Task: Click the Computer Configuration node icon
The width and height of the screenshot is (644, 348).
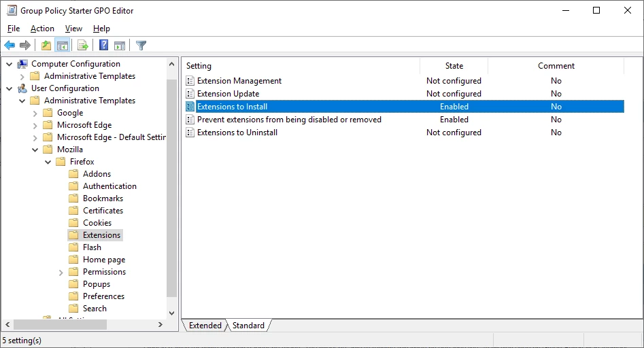Action: pos(22,64)
